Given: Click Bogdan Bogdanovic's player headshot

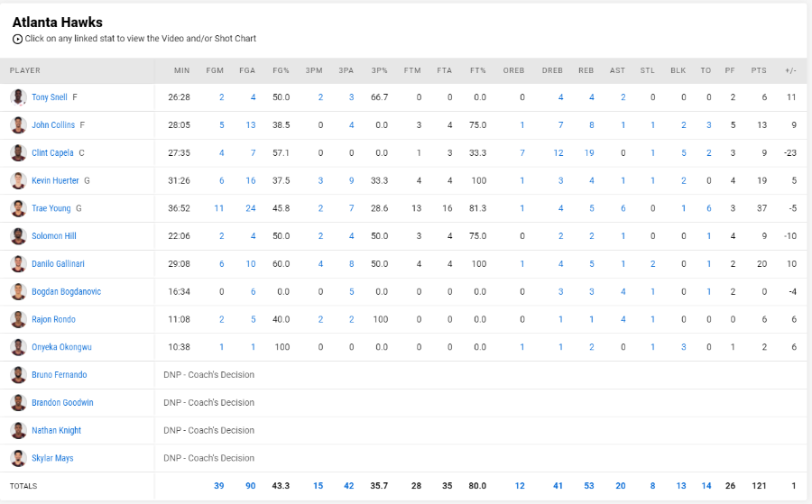Looking at the screenshot, I should point(18,292).
